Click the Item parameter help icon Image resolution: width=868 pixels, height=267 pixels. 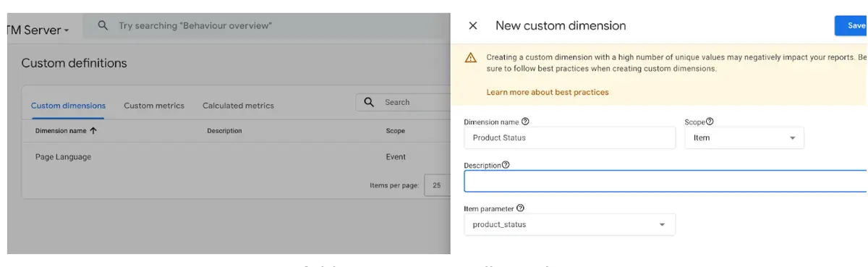tap(520, 208)
